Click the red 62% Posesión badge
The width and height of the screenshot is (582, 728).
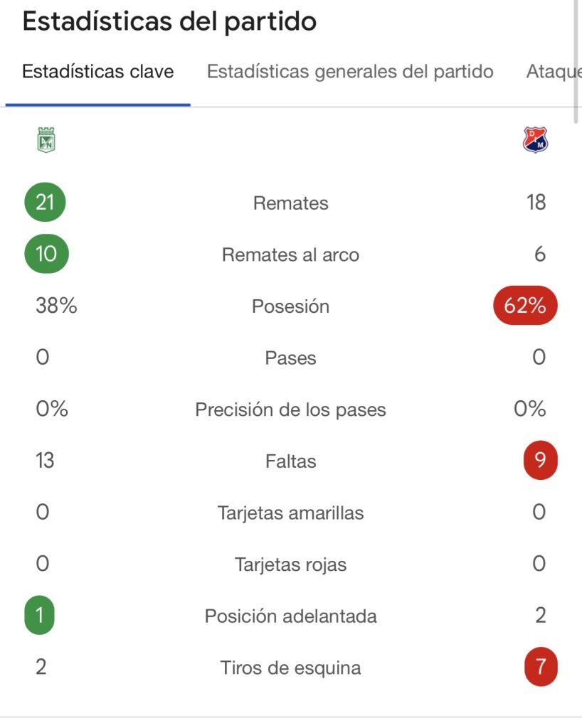[525, 306]
